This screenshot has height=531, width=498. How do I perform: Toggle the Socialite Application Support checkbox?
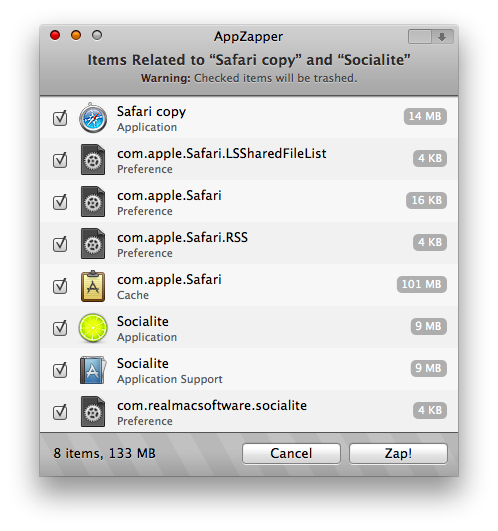click(x=60, y=370)
